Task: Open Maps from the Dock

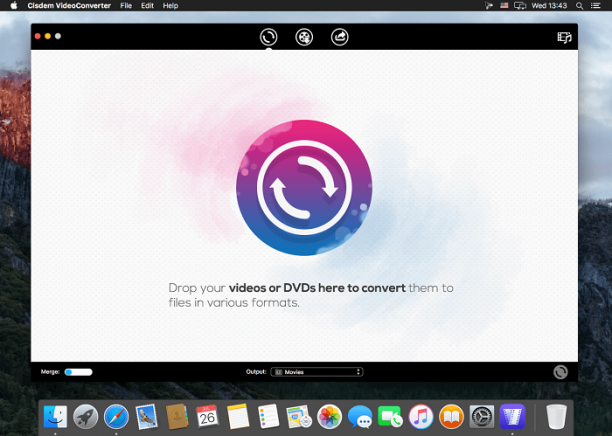Action: 299,417
